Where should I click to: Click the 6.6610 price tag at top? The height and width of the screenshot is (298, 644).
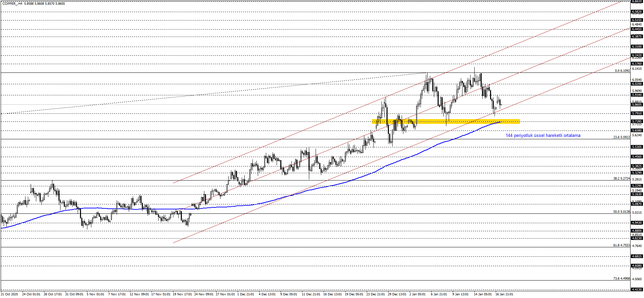coord(637,2)
